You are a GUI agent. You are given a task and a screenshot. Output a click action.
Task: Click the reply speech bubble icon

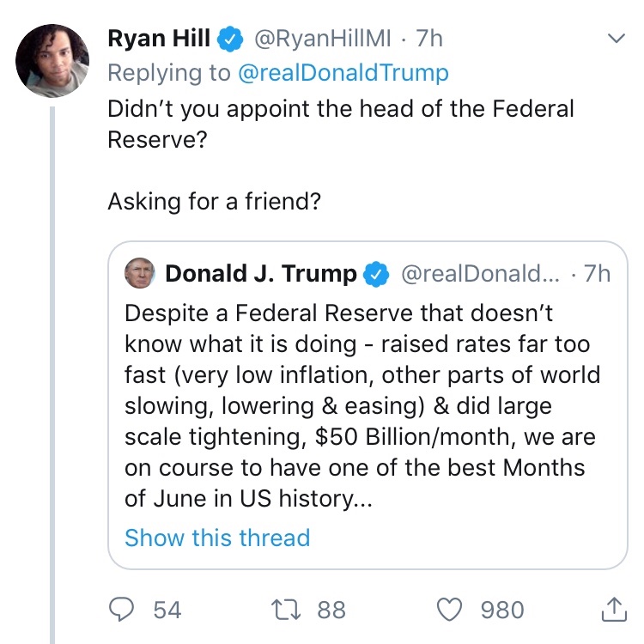pos(124,610)
